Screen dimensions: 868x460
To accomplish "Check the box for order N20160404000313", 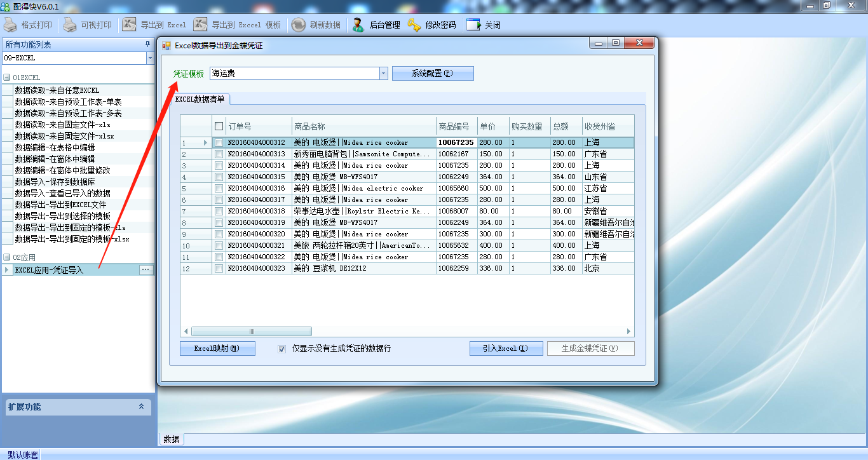I will coord(219,154).
